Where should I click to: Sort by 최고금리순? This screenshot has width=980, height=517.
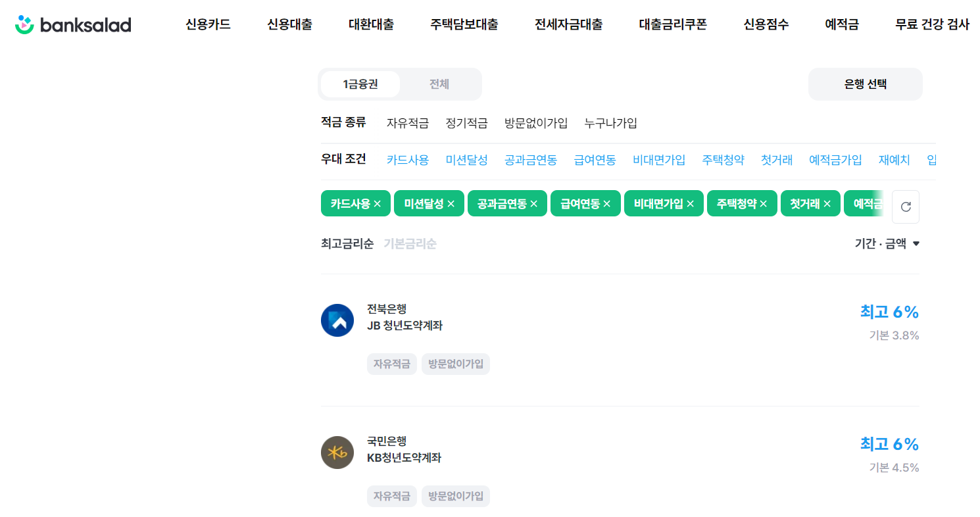(x=347, y=244)
